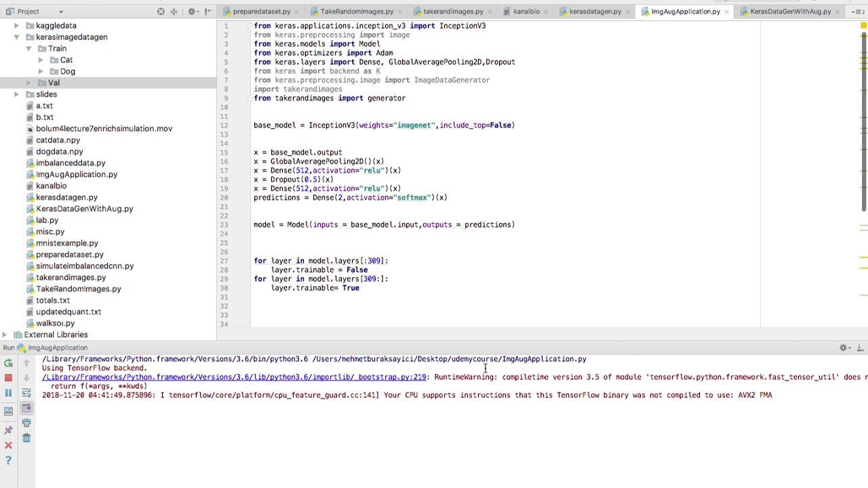Pause the program output
The image size is (868, 488).
[8, 393]
